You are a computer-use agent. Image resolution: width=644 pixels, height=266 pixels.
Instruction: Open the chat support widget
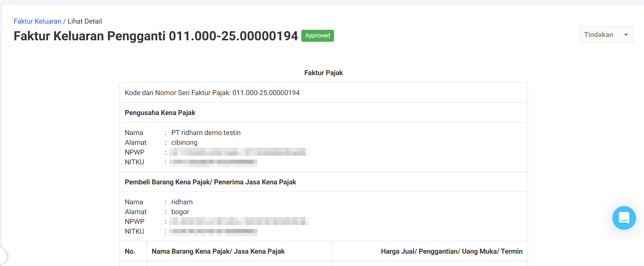[x=624, y=218]
